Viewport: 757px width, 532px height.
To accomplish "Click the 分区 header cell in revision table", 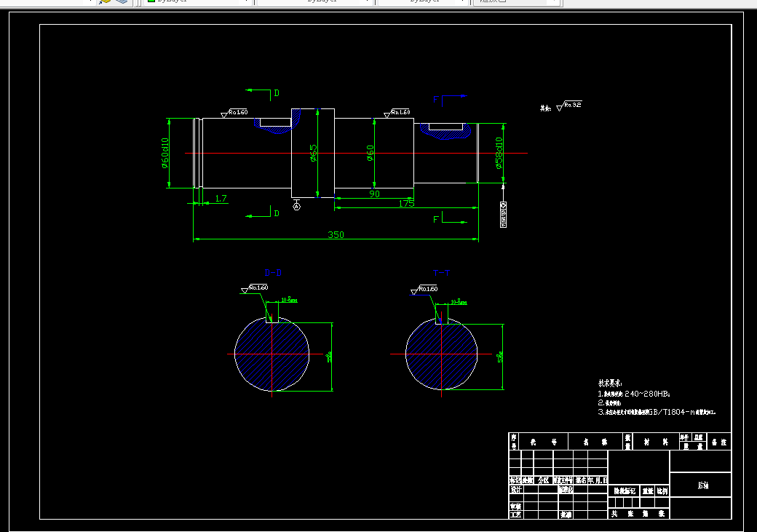I will click(543, 480).
